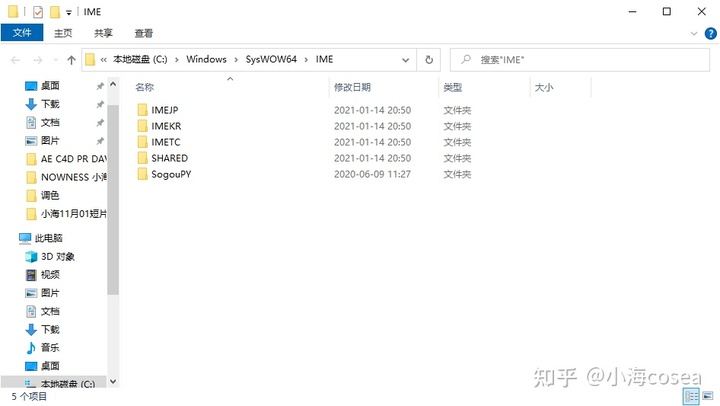Sort by the 修改日期 column header
This screenshot has width=720, height=406.
[352, 87]
